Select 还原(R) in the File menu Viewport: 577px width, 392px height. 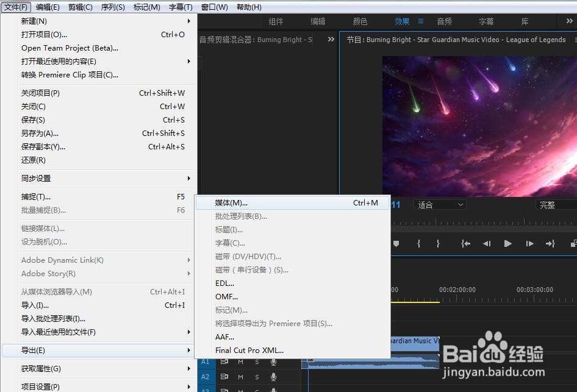99,160
